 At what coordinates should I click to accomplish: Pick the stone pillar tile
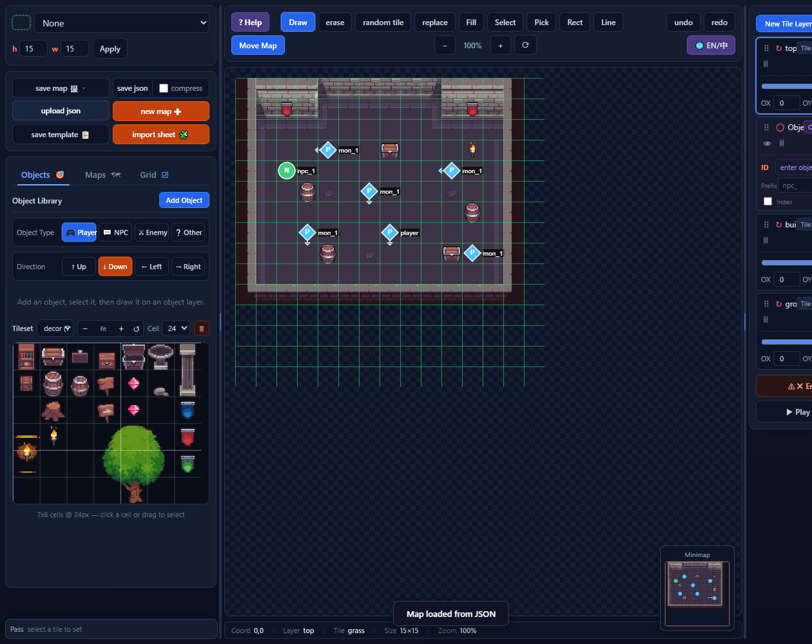[188, 370]
